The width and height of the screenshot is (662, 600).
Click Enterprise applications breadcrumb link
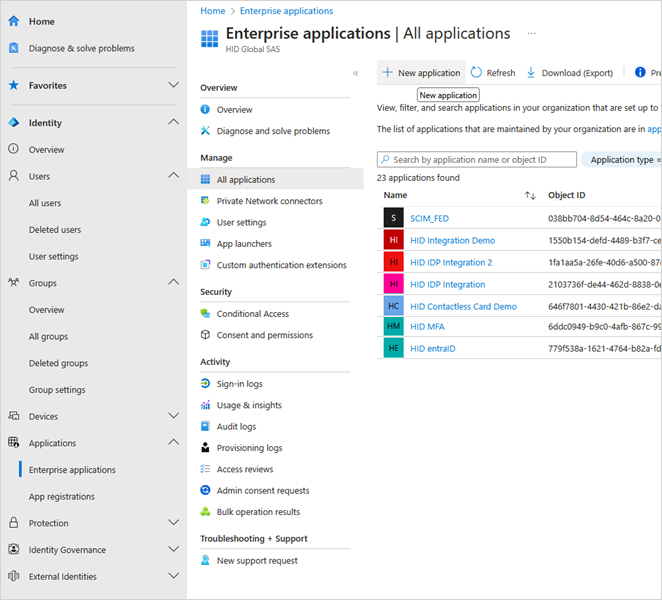coord(286,11)
